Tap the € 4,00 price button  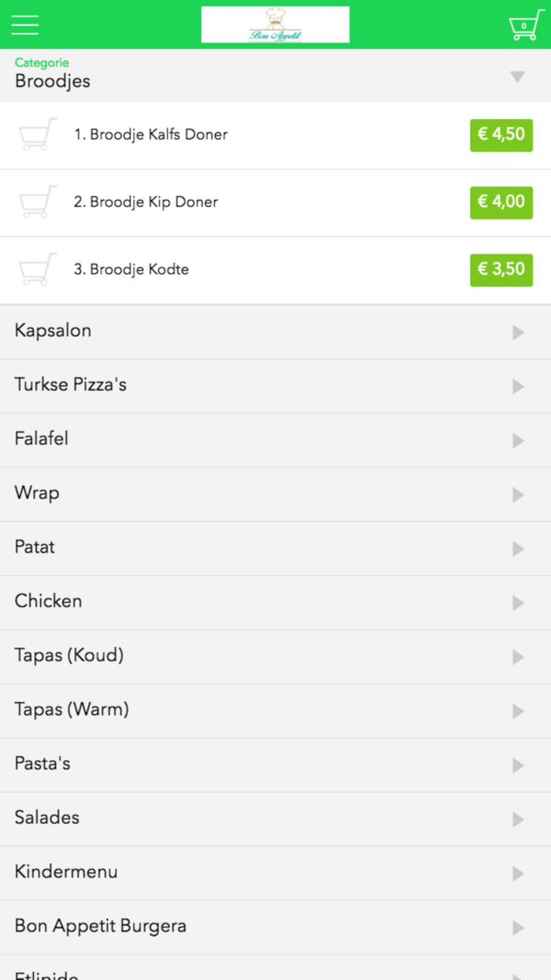point(501,202)
